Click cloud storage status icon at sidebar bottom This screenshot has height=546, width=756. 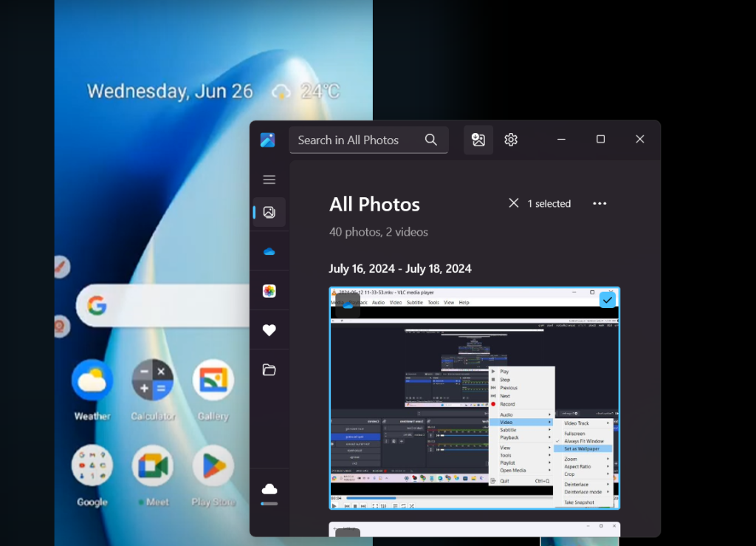click(269, 491)
